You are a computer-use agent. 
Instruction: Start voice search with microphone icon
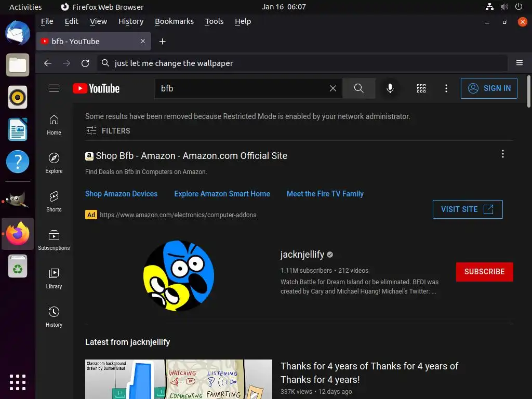coord(390,88)
